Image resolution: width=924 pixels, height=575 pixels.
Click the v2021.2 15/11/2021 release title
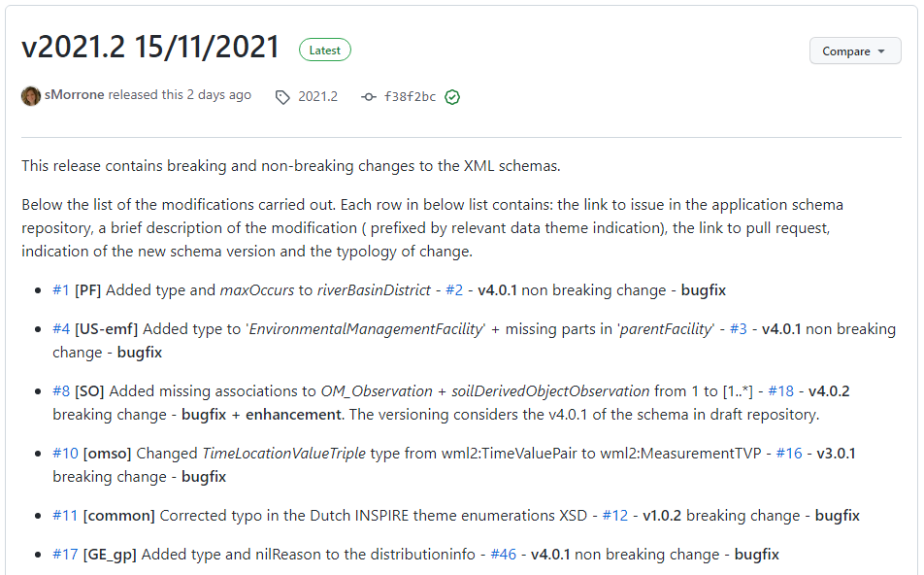(x=150, y=48)
